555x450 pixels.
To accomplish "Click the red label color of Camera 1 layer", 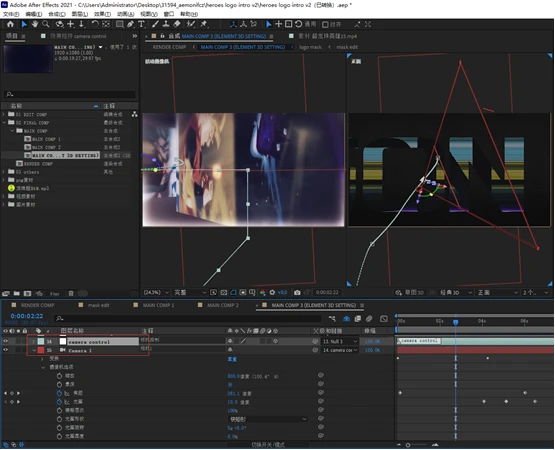I will click(x=41, y=350).
